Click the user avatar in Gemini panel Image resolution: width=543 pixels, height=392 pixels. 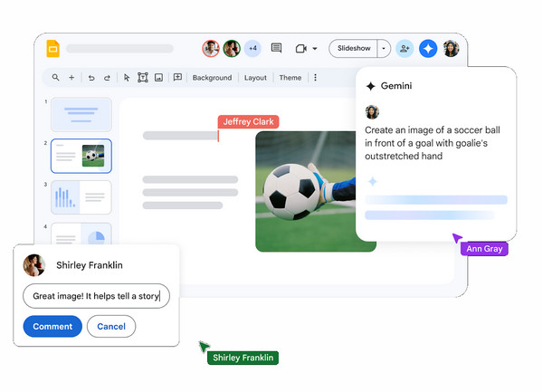click(372, 112)
